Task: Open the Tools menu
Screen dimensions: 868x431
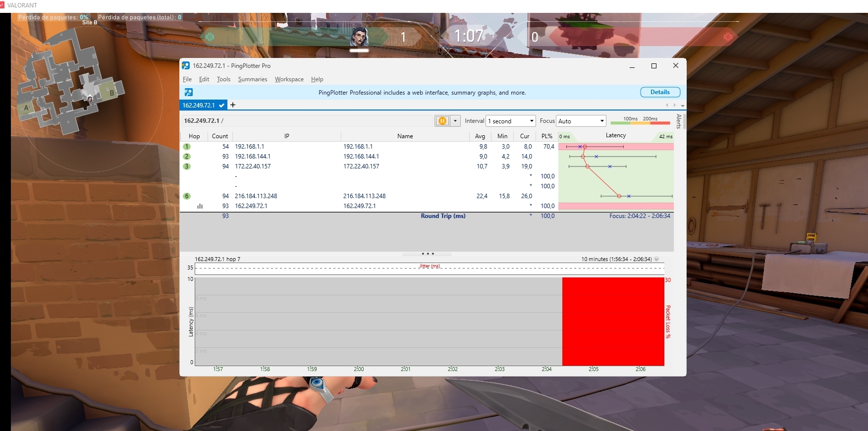Action: [223, 79]
